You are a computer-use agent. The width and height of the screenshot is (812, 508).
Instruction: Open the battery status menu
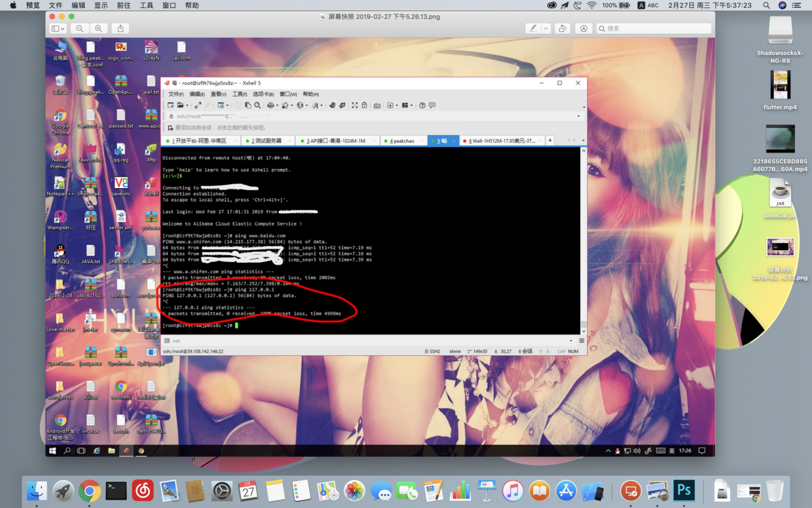click(616, 5)
